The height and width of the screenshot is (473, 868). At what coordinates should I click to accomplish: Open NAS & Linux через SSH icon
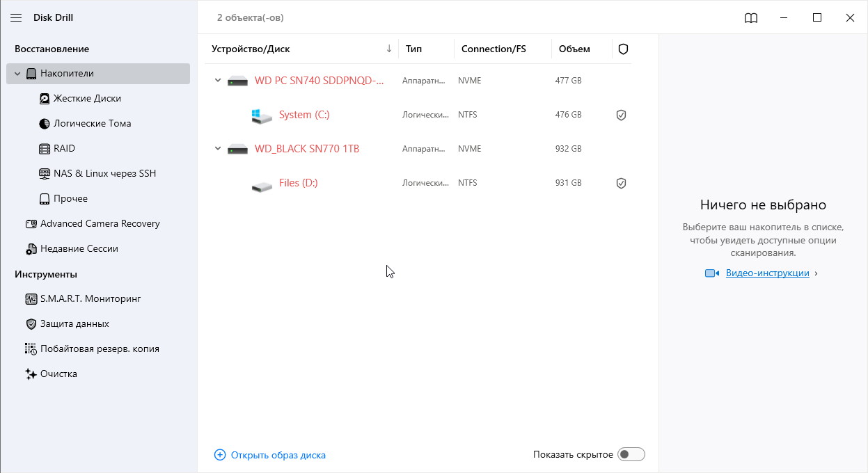[x=45, y=174]
